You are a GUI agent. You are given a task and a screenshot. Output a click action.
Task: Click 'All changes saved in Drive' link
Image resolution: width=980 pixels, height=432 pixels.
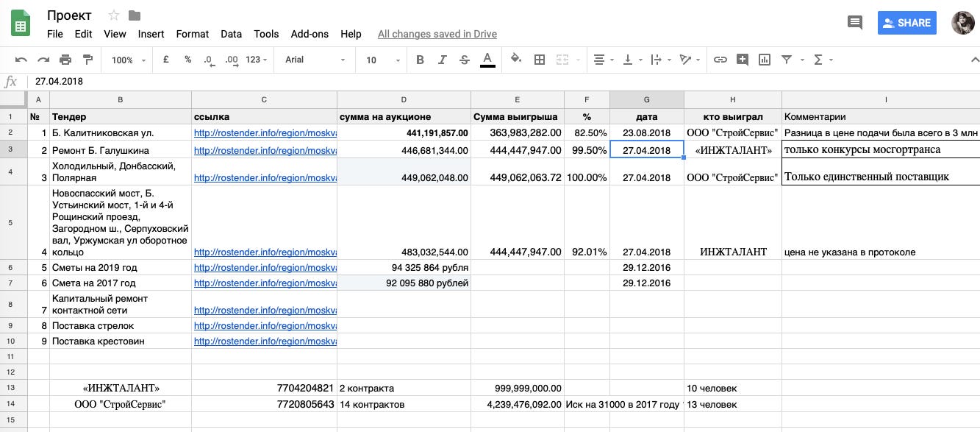(437, 34)
